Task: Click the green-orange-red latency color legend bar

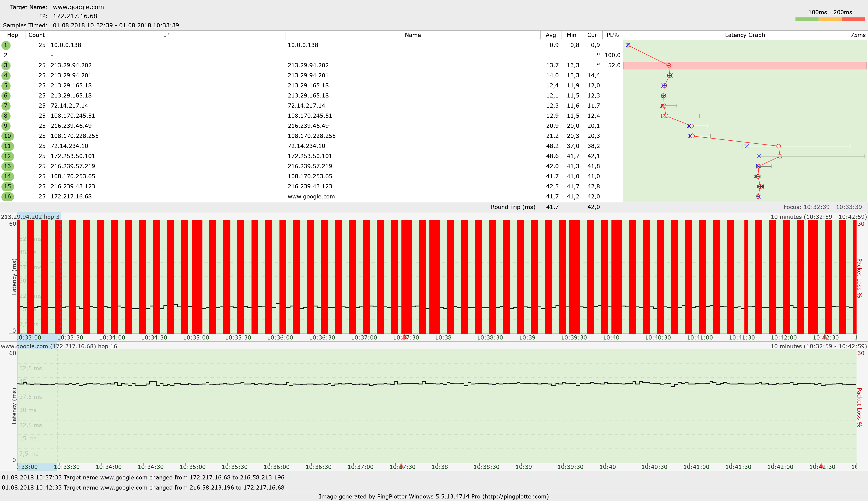Action: 830,19
